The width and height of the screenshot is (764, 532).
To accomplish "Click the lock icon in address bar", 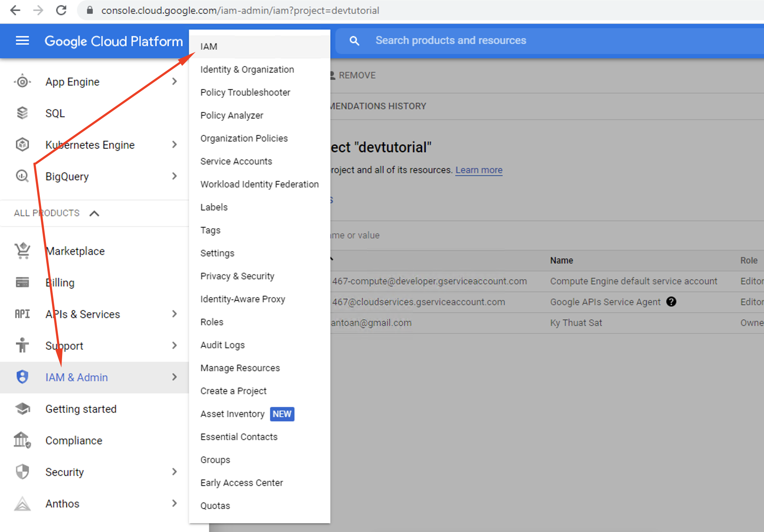I will (x=90, y=10).
